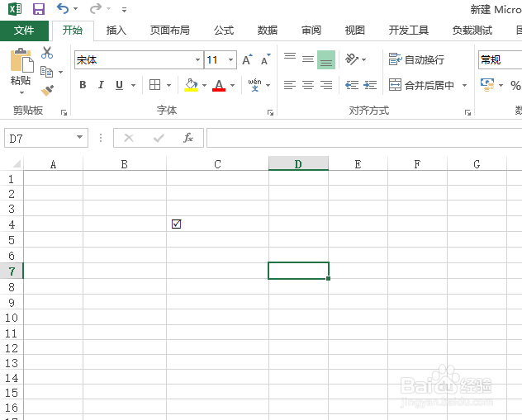Center text horizontally
Viewport: 522px width, 420px height.
click(x=308, y=85)
